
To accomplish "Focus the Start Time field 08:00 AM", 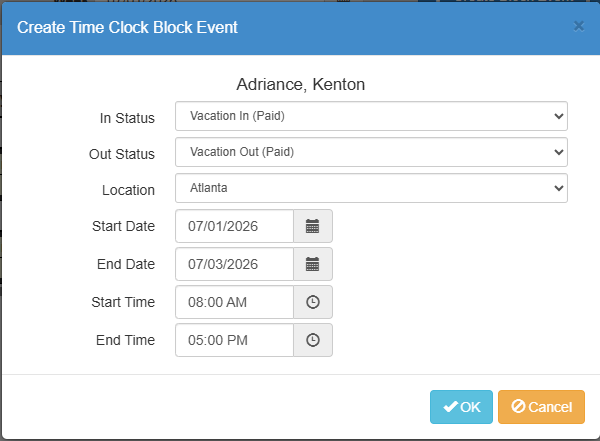I will pos(234,302).
